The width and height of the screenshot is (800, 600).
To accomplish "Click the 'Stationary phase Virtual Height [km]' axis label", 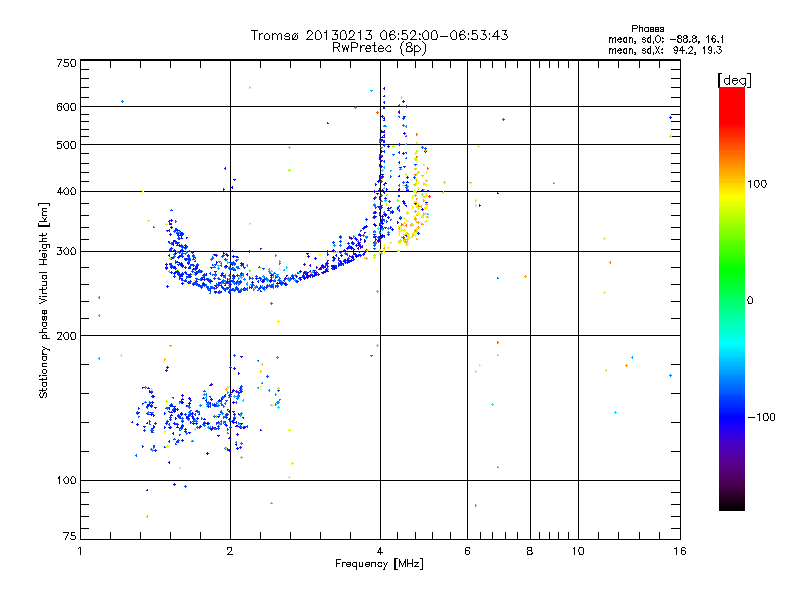I will 44,301.
